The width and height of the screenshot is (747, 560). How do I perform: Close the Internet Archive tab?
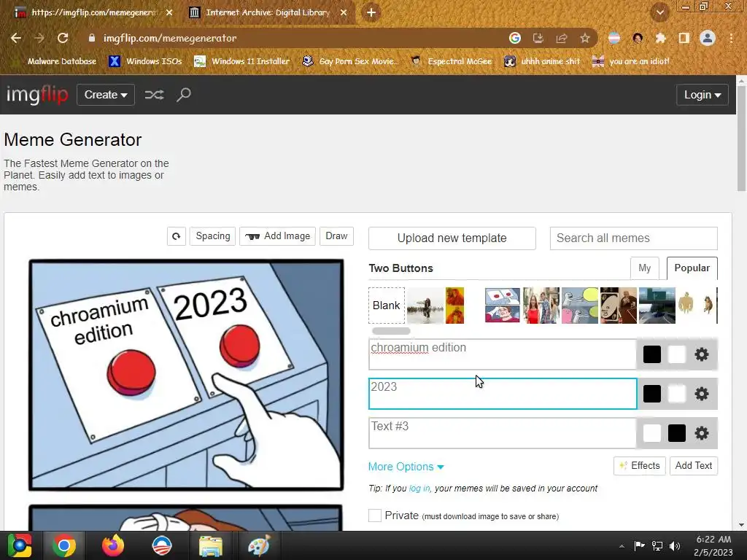344,12
